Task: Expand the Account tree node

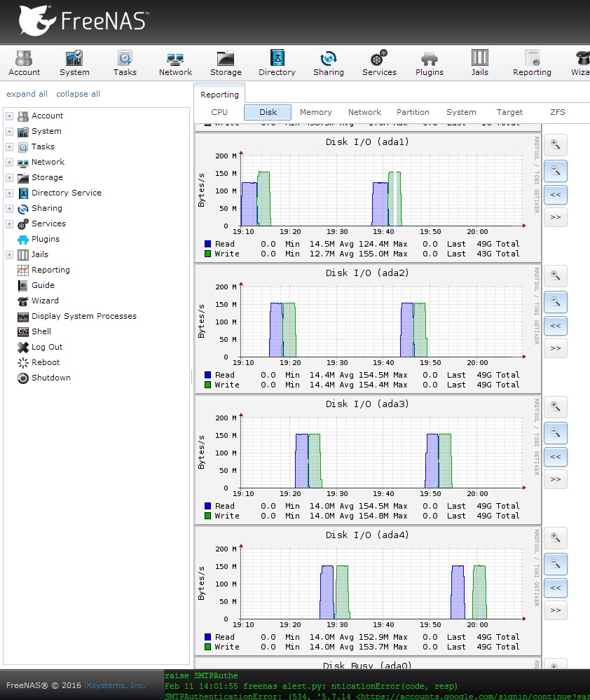Action: [10, 116]
